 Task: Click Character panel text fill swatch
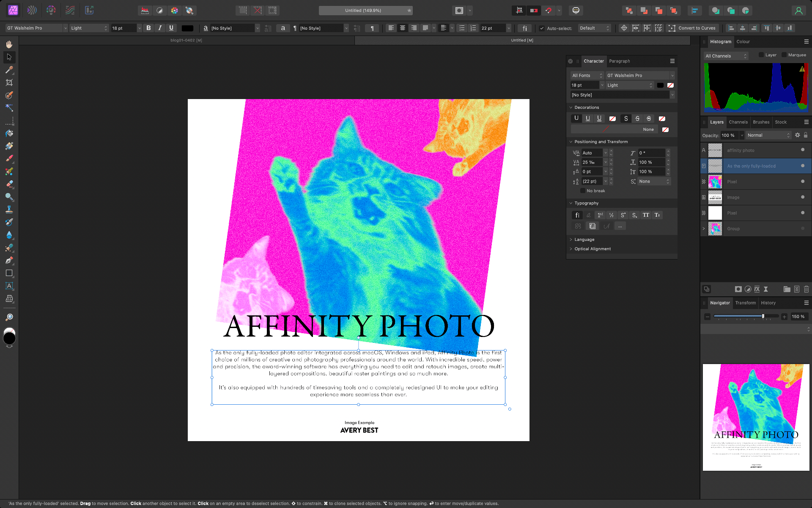tap(660, 85)
